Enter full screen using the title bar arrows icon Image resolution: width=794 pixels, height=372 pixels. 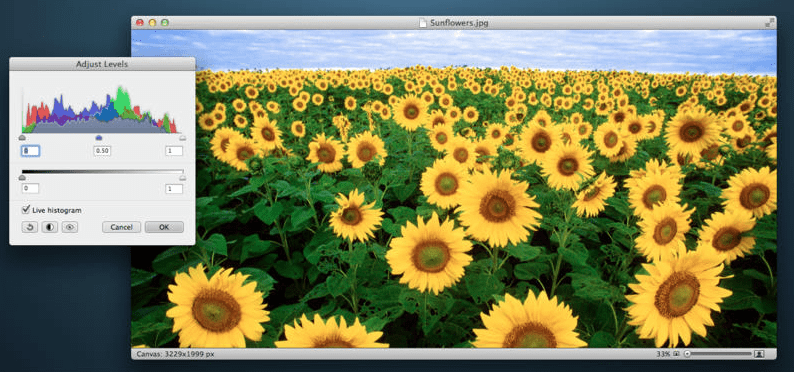769,23
